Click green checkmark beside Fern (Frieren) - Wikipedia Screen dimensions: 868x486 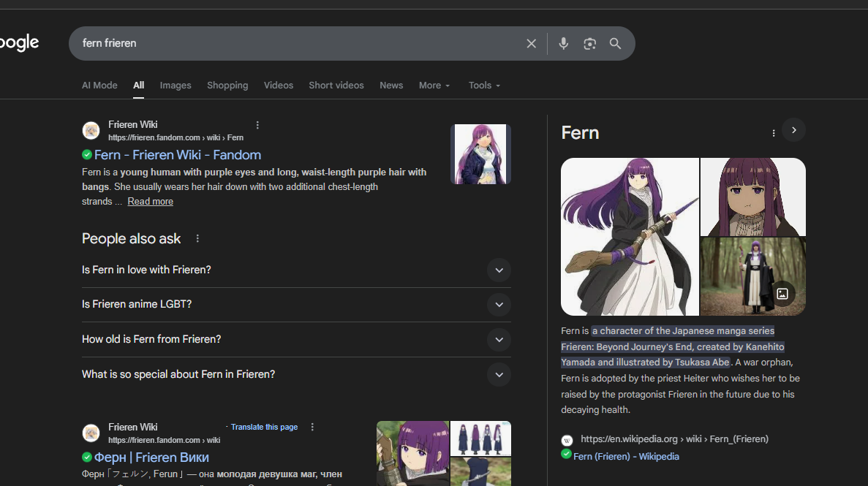point(566,454)
